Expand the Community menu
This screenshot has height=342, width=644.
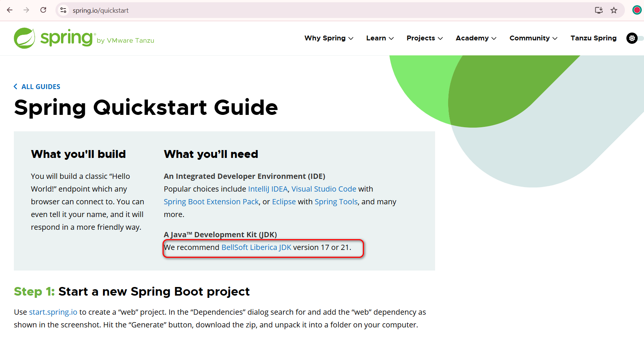point(533,38)
